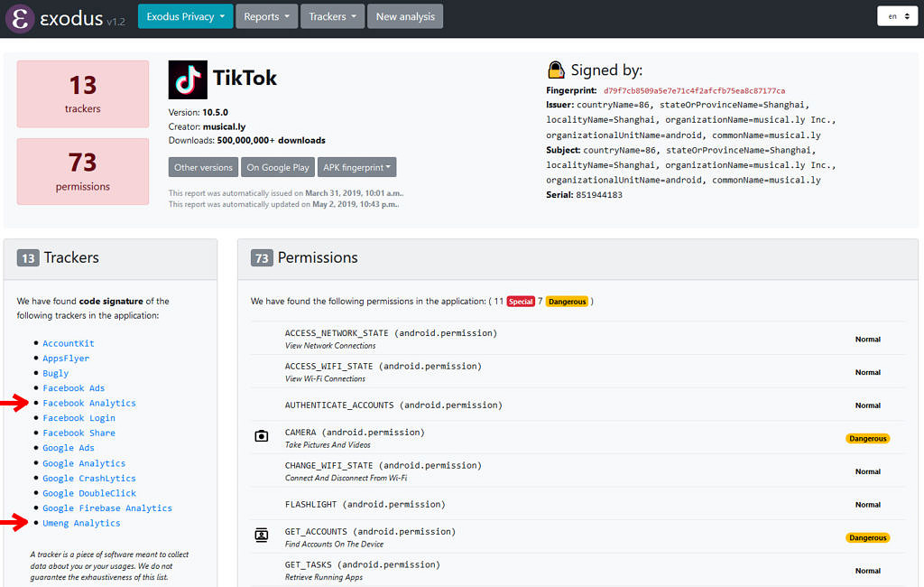Viewport: 924px width, 587px height.
Task: Click the 'Retrieve Running Apps' description
Action: point(324,577)
